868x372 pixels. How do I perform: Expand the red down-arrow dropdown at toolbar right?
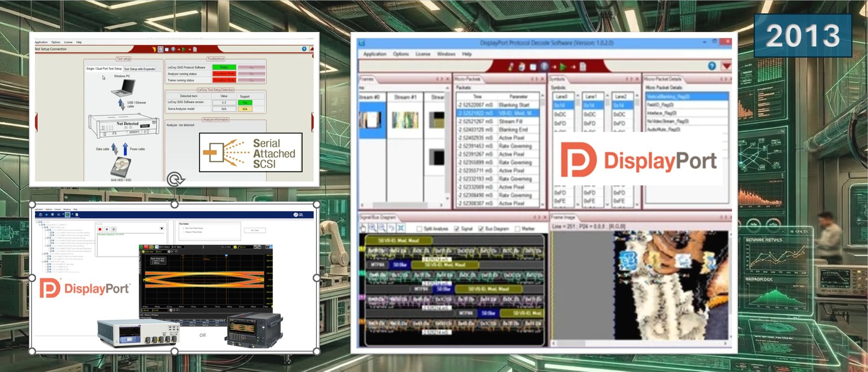click(726, 66)
